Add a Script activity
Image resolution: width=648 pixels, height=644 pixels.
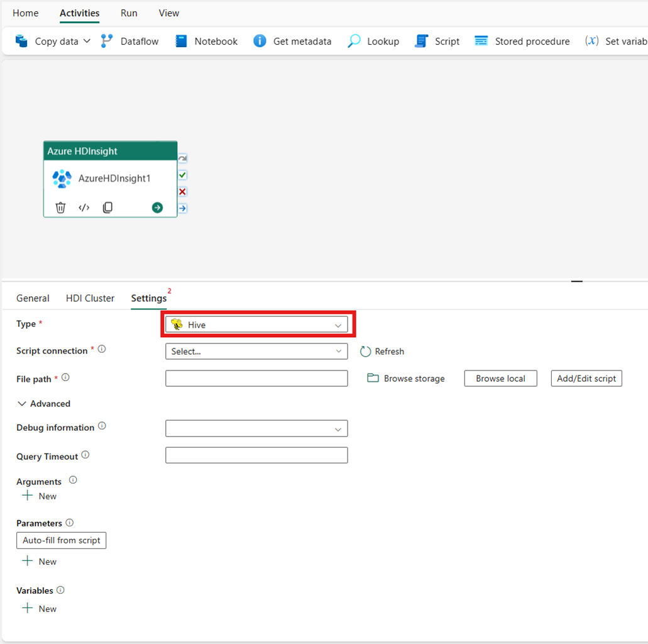click(x=437, y=42)
